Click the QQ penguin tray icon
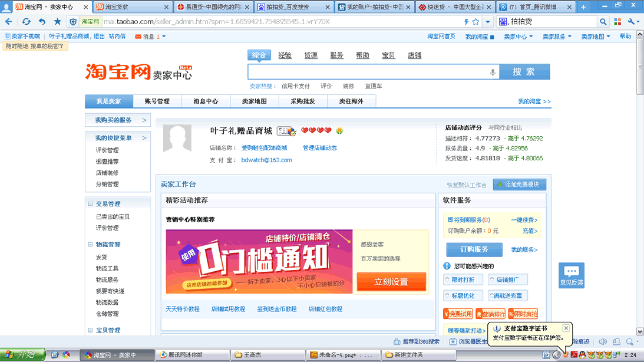The height and width of the screenshot is (362, 644). [x=582, y=355]
